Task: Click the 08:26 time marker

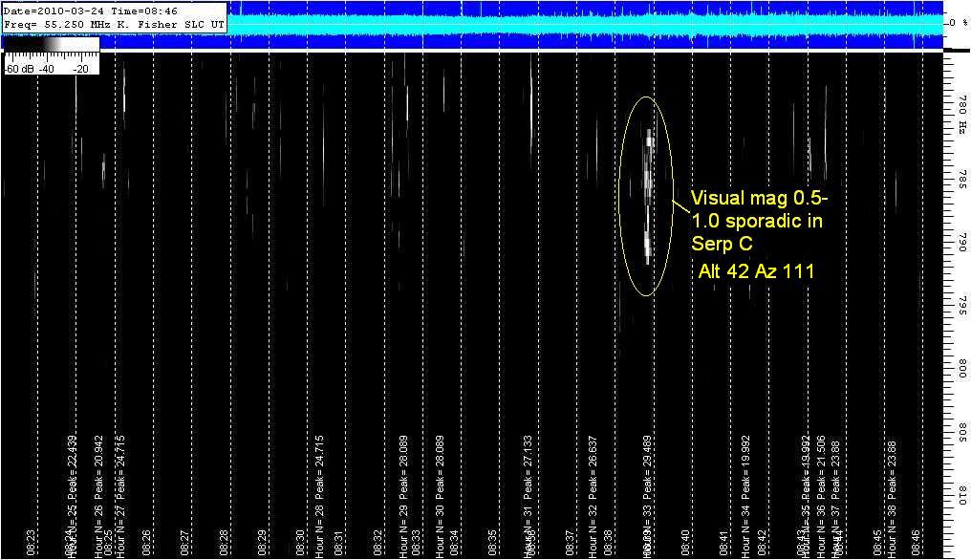Action: pos(146,542)
